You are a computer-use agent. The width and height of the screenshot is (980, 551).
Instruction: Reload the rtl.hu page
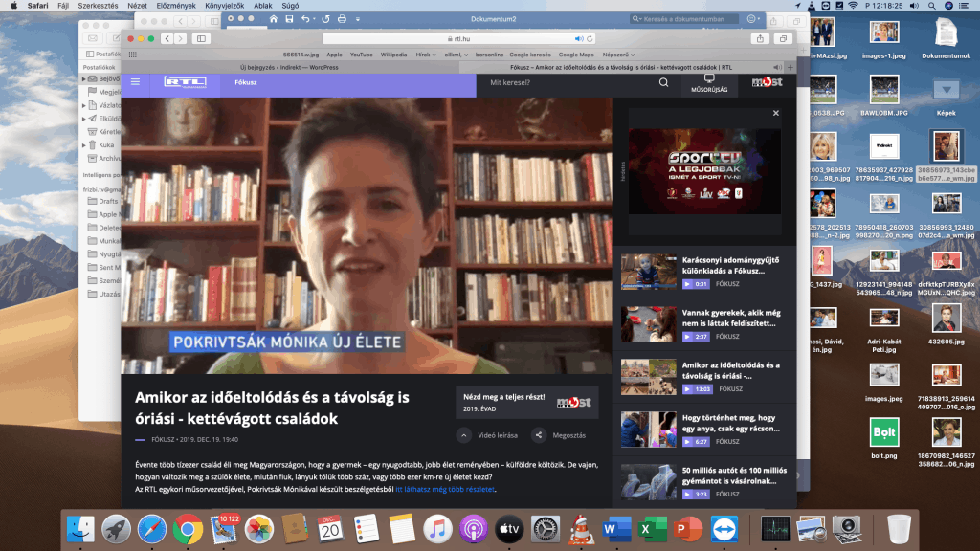(588, 38)
